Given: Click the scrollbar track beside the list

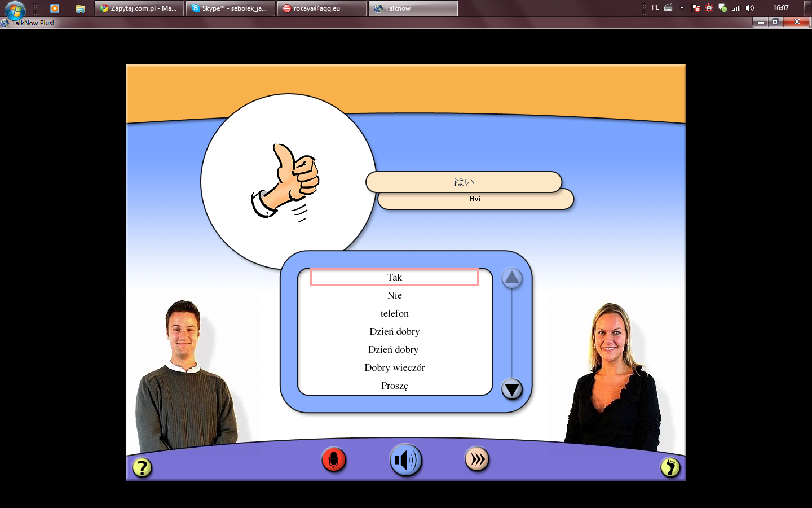Looking at the screenshot, I should (512, 333).
